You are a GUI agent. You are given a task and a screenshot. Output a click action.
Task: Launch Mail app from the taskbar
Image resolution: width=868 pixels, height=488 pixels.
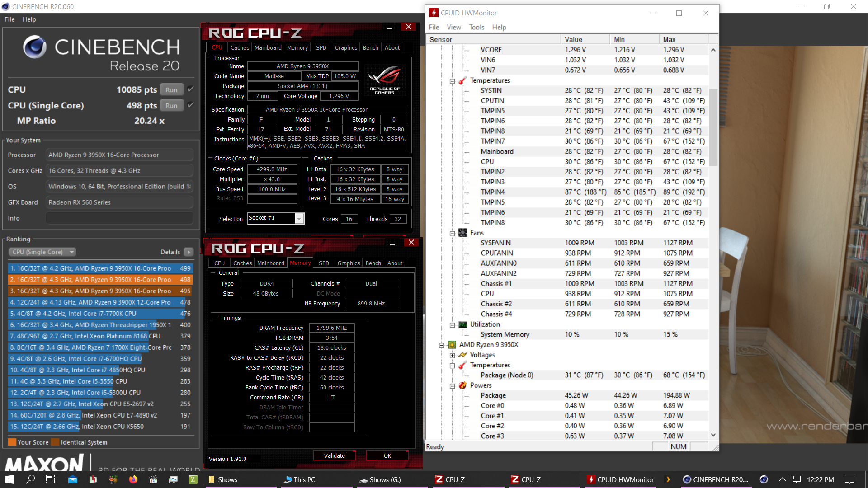pyautogui.click(x=73, y=479)
